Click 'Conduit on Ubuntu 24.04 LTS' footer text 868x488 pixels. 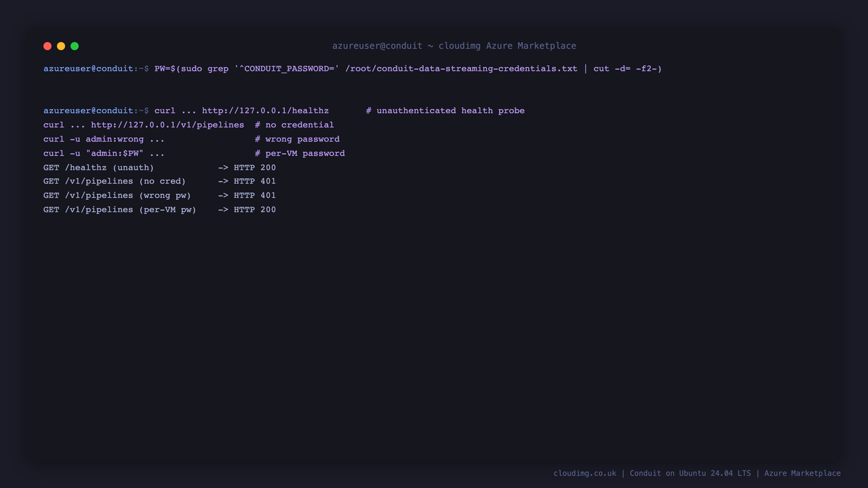coord(690,473)
